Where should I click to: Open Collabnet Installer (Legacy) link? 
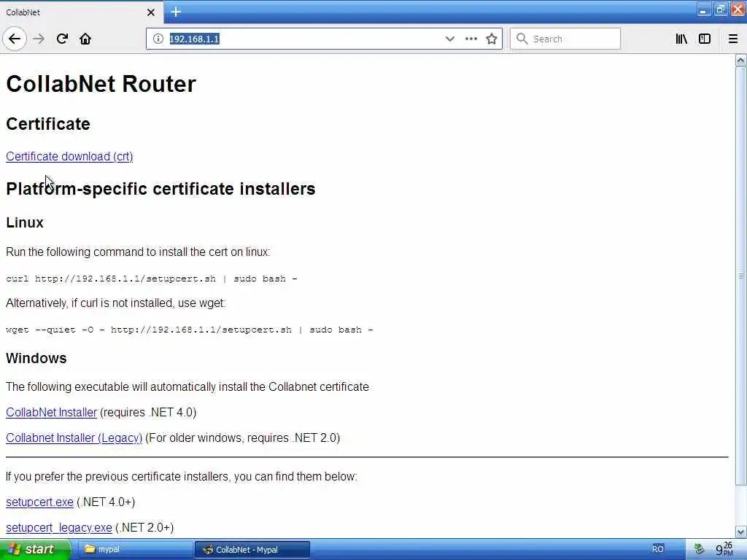(x=74, y=437)
